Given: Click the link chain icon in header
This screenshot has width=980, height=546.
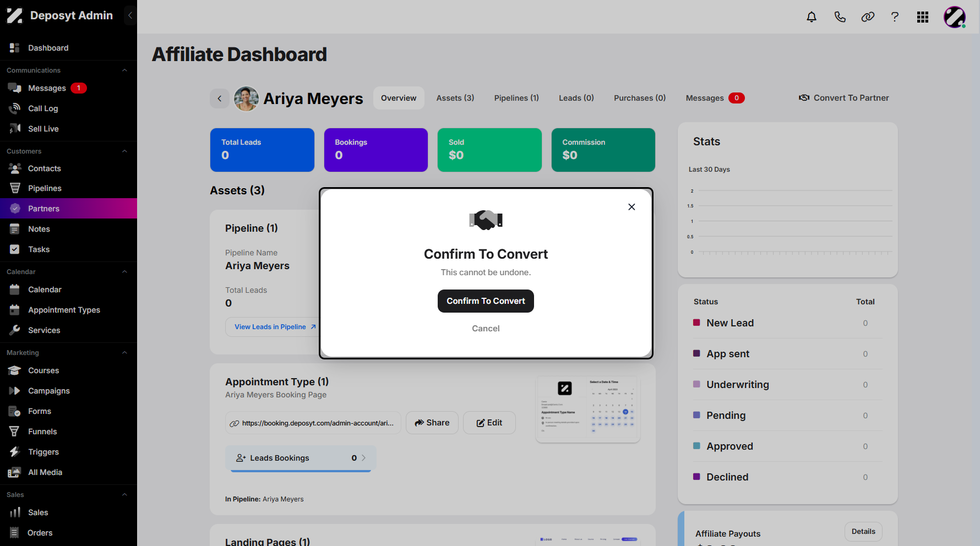Looking at the screenshot, I should pyautogui.click(x=868, y=17).
